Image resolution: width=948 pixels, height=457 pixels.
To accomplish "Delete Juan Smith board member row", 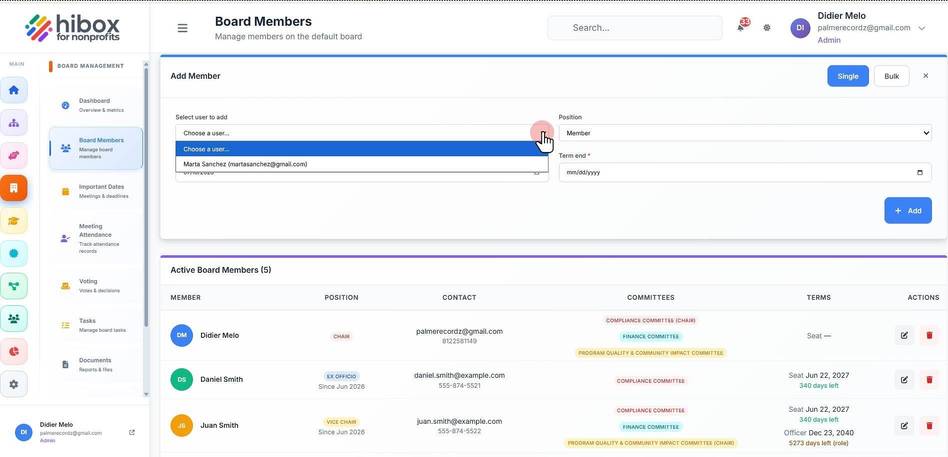I will (929, 426).
